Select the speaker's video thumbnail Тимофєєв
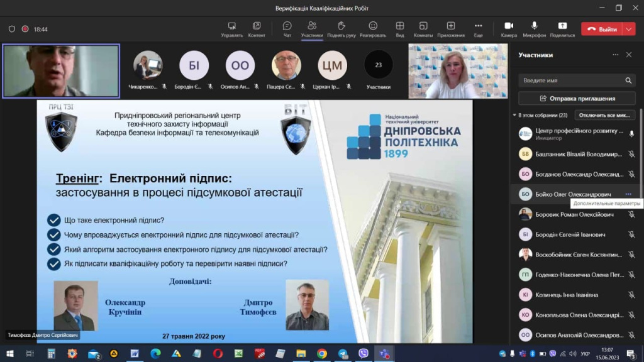 (x=61, y=71)
